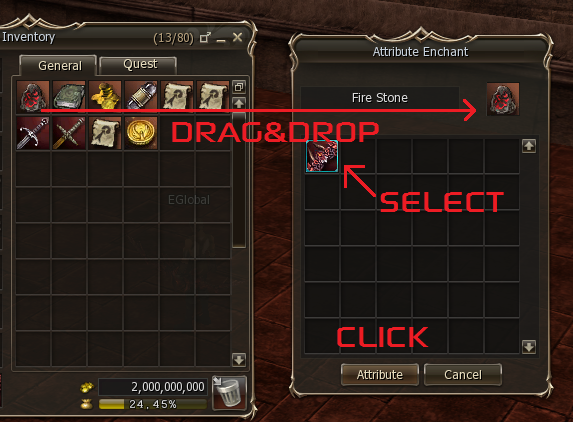Click the Attribute button
573x422 pixels.
point(380,375)
